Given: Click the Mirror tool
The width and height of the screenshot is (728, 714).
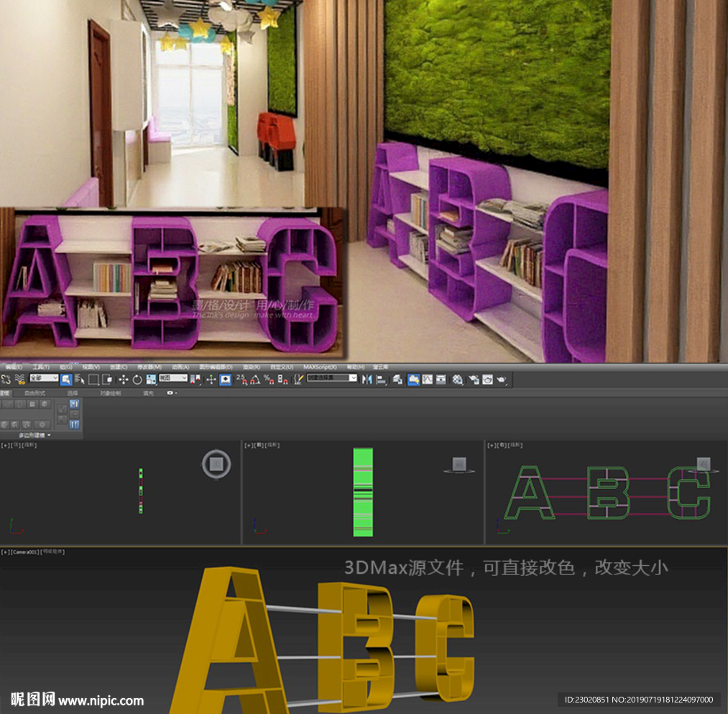Looking at the screenshot, I should (367, 380).
